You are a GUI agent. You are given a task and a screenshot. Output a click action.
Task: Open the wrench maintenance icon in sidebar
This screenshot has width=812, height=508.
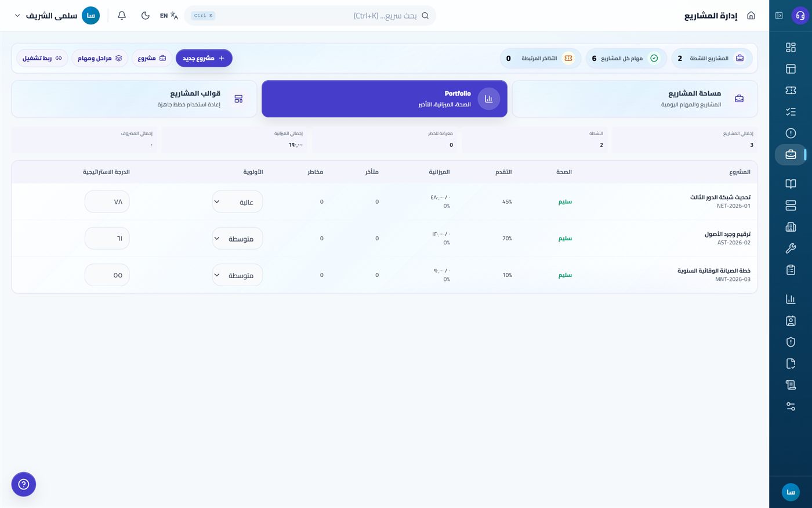791,248
